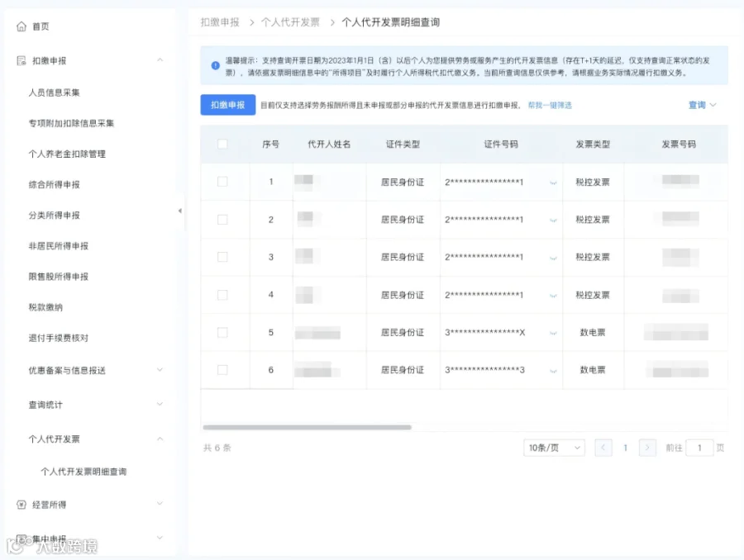This screenshot has width=744, height=560.
Task: Open 退付手续费核对 menu item
Action: pyautogui.click(x=59, y=338)
